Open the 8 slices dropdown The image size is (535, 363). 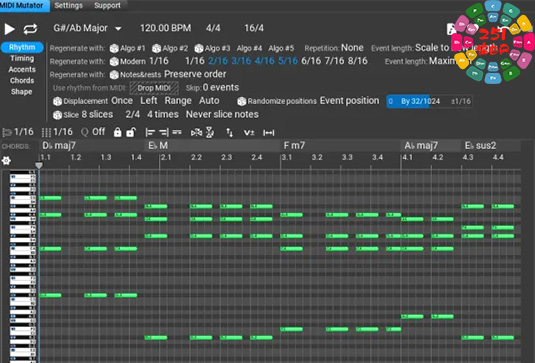coord(97,114)
